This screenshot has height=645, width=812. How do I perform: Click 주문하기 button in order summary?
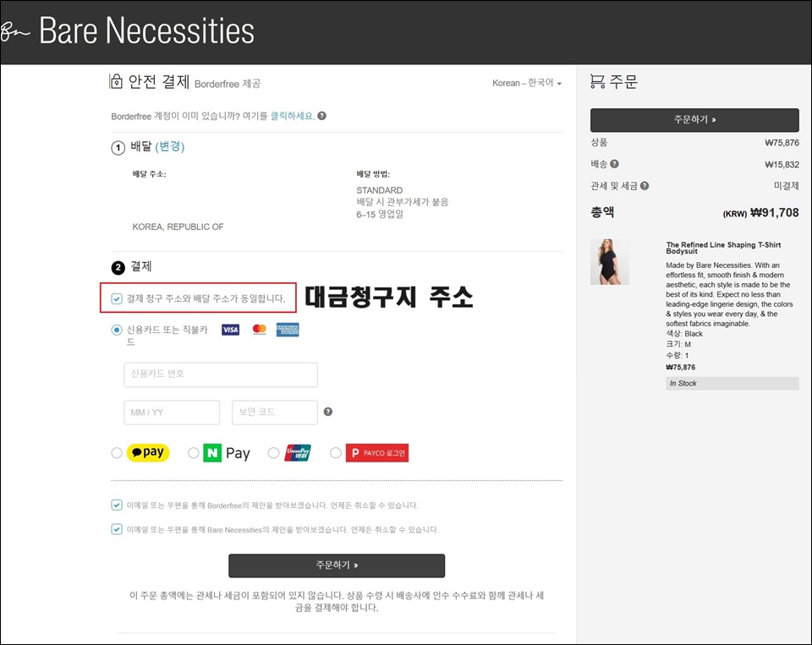click(694, 119)
